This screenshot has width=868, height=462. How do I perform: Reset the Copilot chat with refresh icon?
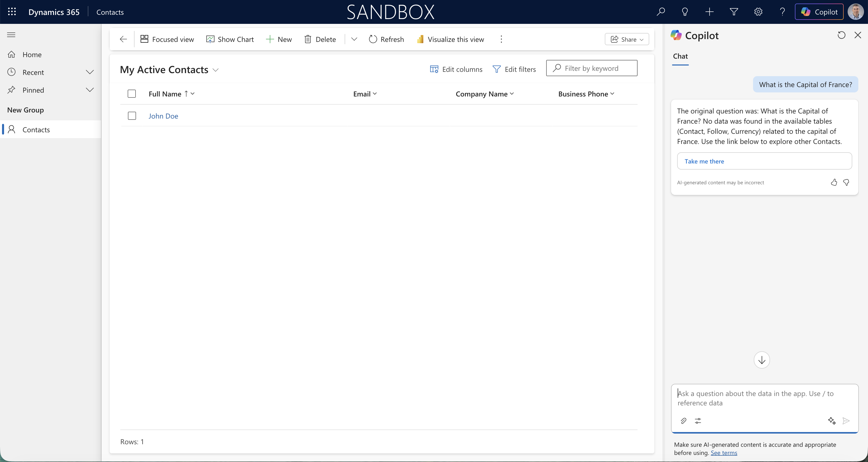(x=841, y=35)
